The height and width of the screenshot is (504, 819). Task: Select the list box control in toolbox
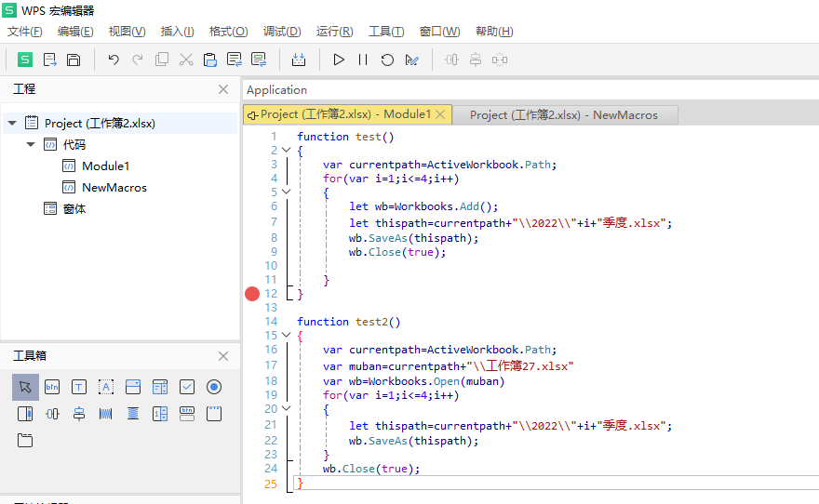tap(160, 387)
